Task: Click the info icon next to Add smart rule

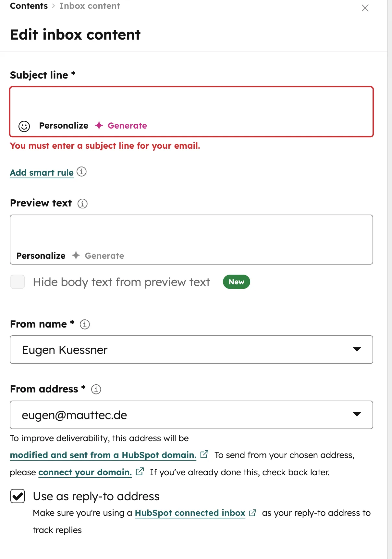Action: (82, 172)
